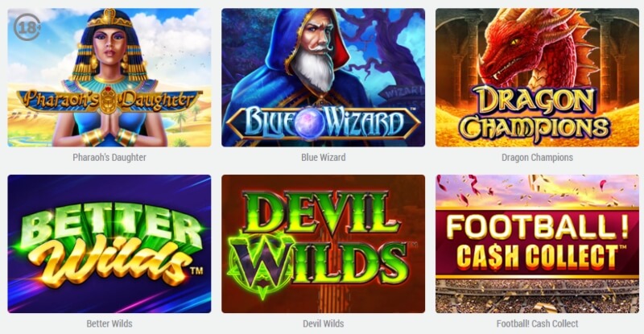Select the "Dragon Champions" caption link
This screenshot has height=334, width=644.
[537, 158]
